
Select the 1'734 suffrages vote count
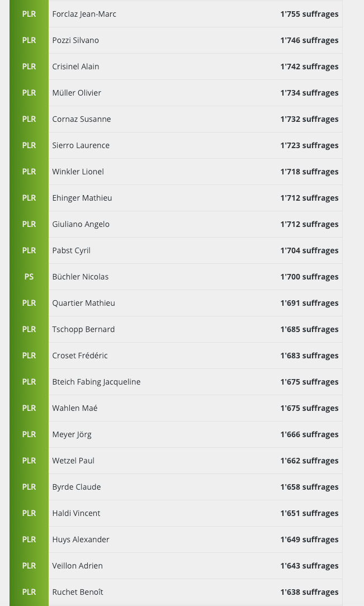309,93
